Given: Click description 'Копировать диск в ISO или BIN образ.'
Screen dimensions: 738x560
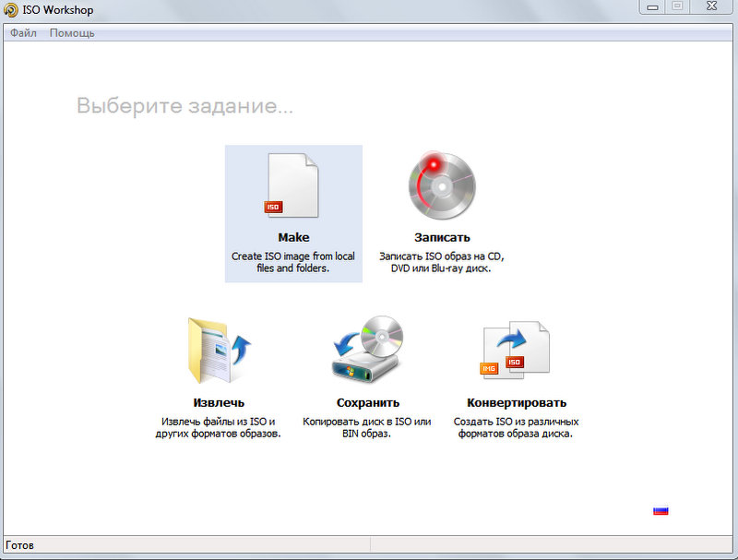Looking at the screenshot, I should tap(366, 427).
